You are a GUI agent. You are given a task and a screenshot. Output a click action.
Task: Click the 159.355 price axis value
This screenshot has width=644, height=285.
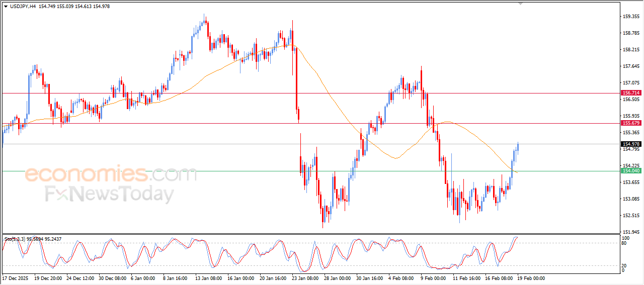pos(630,17)
